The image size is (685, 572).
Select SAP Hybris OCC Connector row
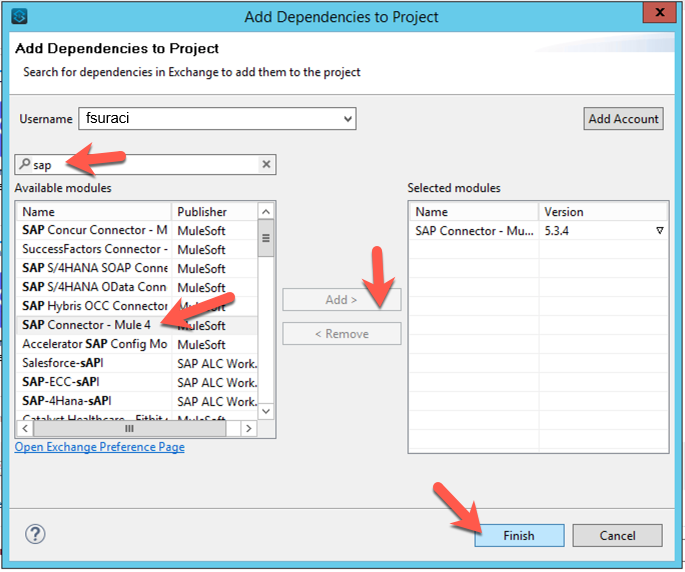137,306
